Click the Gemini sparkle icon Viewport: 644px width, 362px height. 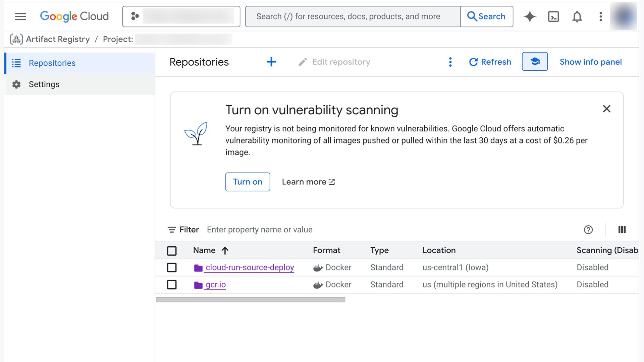point(530,16)
